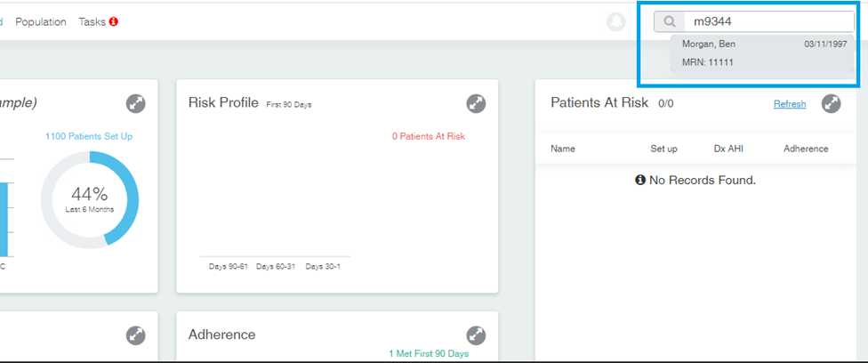Viewport: 868px width, 363px height.
Task: Sort by the Adherence column header
Action: (806, 149)
